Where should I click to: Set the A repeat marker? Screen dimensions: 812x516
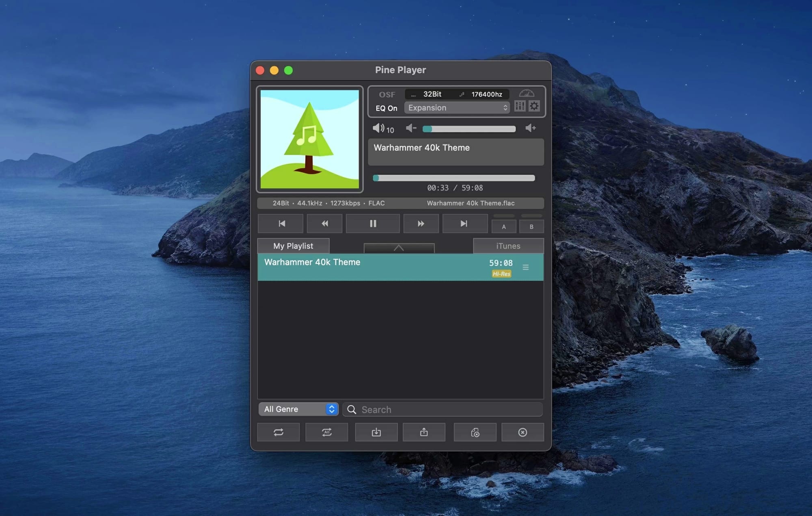pyautogui.click(x=504, y=227)
